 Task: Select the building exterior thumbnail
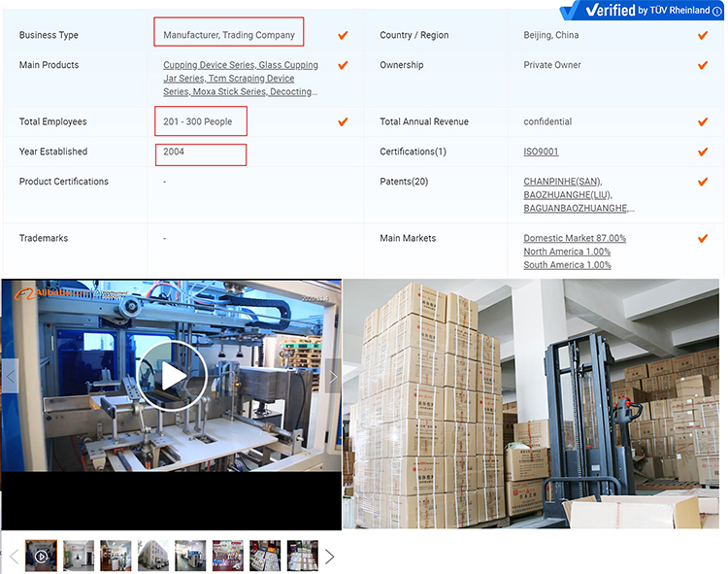pos(153,556)
